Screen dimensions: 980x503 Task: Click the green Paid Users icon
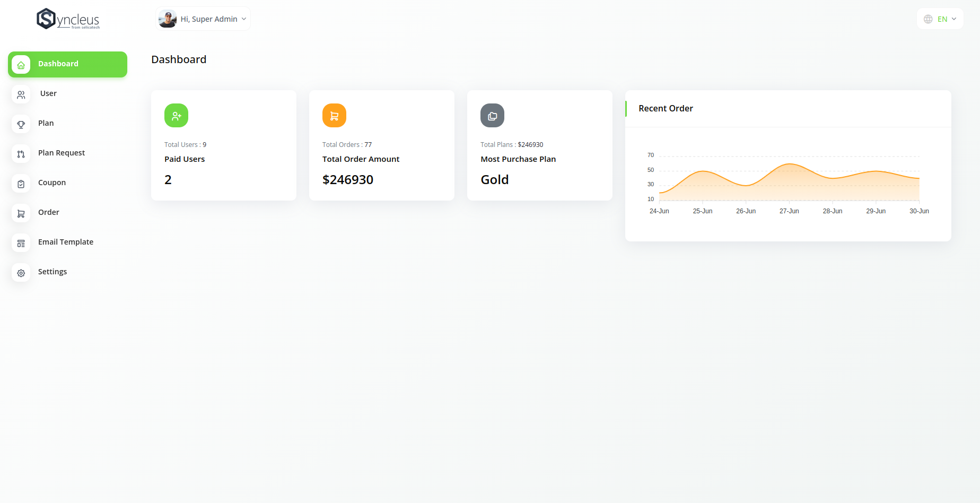click(x=176, y=115)
